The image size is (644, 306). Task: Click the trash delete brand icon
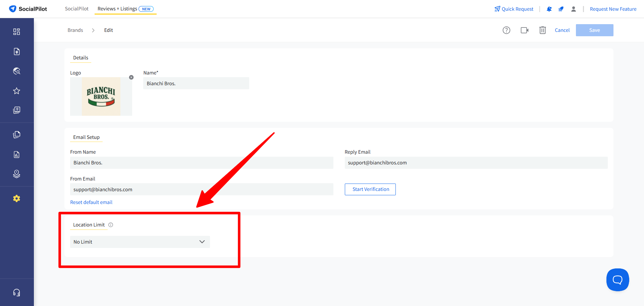[543, 30]
